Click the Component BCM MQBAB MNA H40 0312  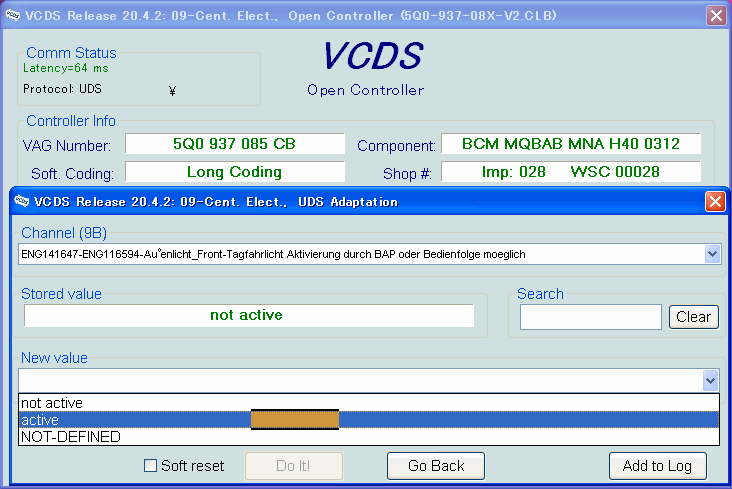[x=570, y=144]
